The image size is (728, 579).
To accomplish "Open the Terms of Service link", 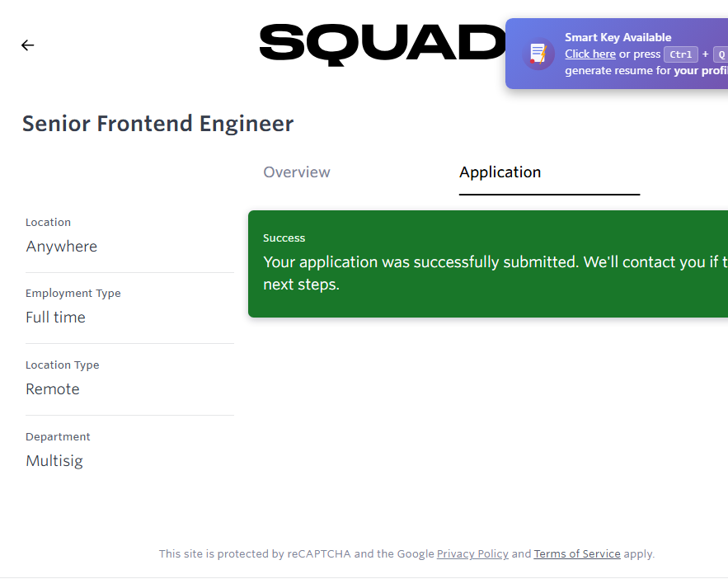I will click(x=577, y=554).
